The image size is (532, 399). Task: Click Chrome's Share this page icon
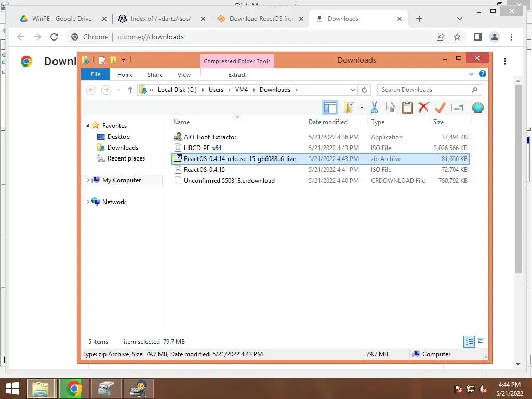(441, 37)
